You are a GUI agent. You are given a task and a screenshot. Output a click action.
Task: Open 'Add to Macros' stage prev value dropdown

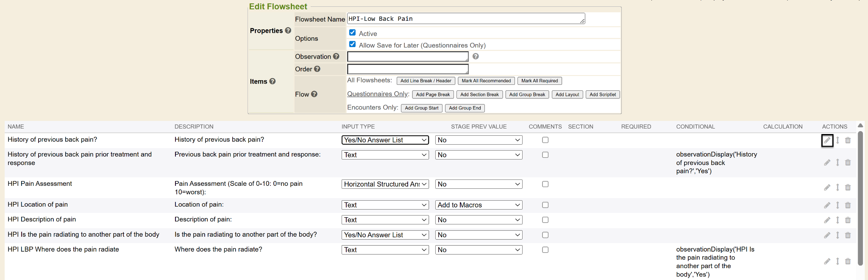click(479, 205)
